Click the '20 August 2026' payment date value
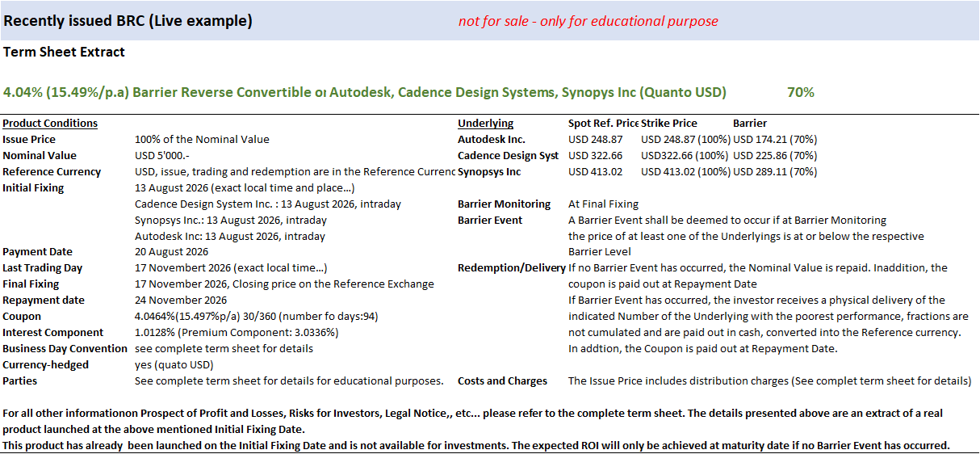Screen dimensions: 980x454 (x=171, y=252)
